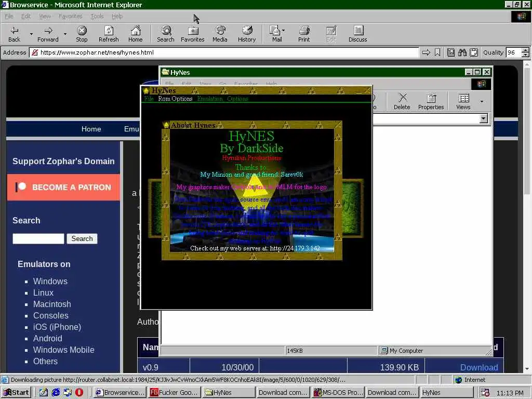Open the Windows Mobile emulators link
The width and height of the screenshot is (532, 399).
pos(63,350)
